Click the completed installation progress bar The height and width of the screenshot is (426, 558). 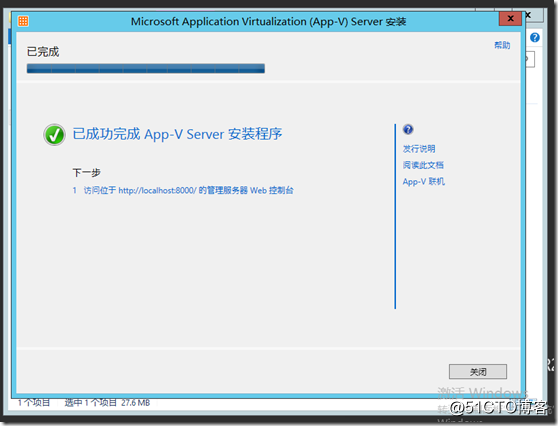pyautogui.click(x=146, y=68)
